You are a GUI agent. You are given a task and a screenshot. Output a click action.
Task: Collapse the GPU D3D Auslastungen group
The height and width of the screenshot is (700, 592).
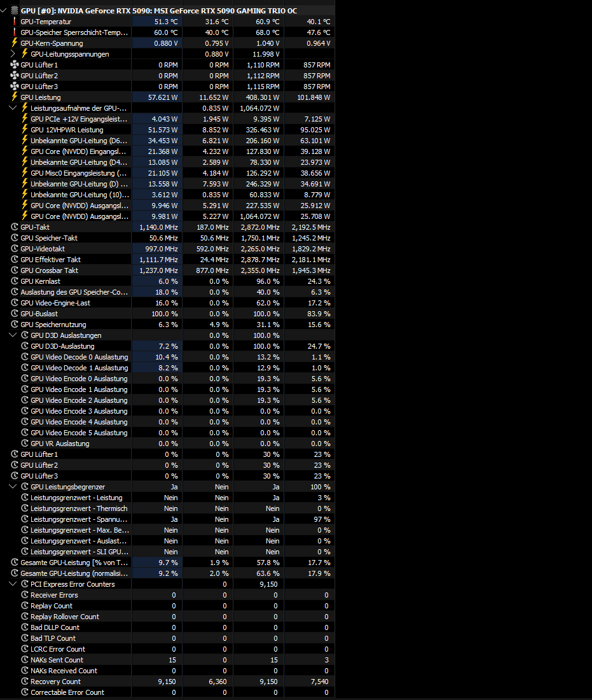tap(13, 335)
